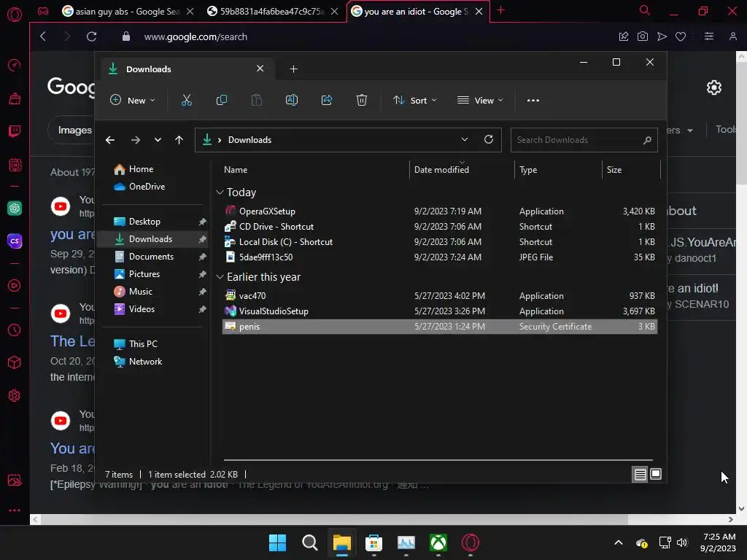
Task: Select the VisualStudioSetup file
Action: 440,311
